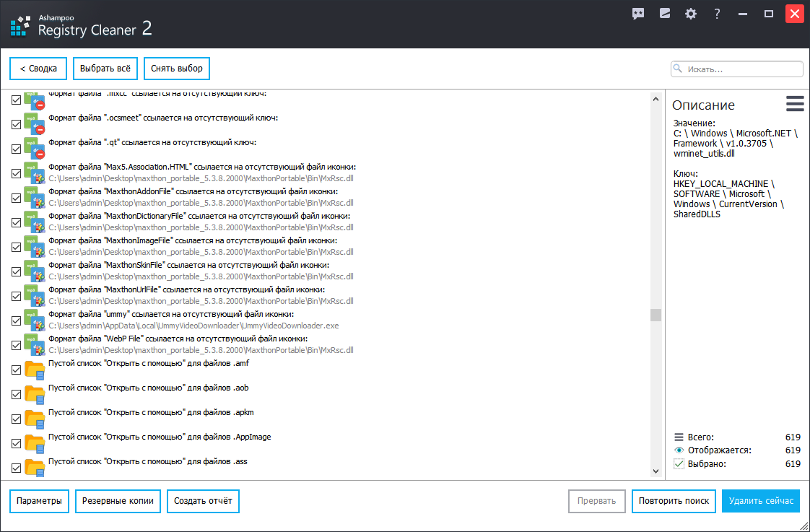
Task: Click scrollbar down arrow in results list
Action: pyautogui.click(x=656, y=471)
